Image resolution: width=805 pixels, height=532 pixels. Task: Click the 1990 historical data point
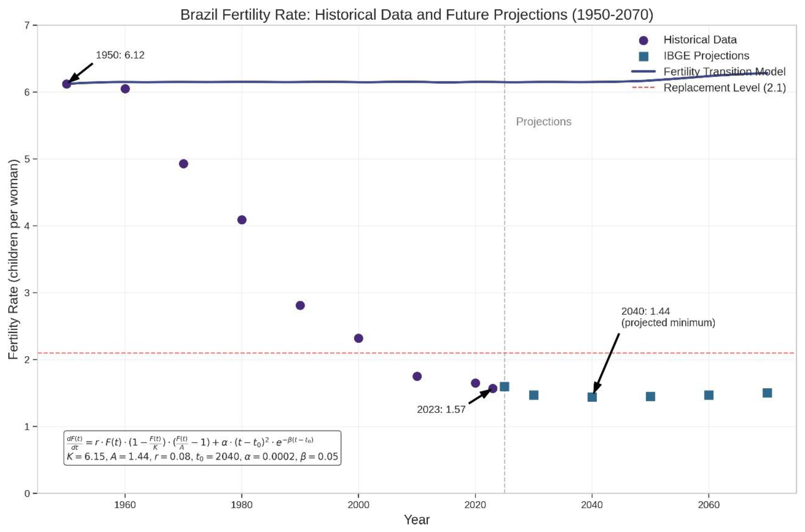coord(300,305)
